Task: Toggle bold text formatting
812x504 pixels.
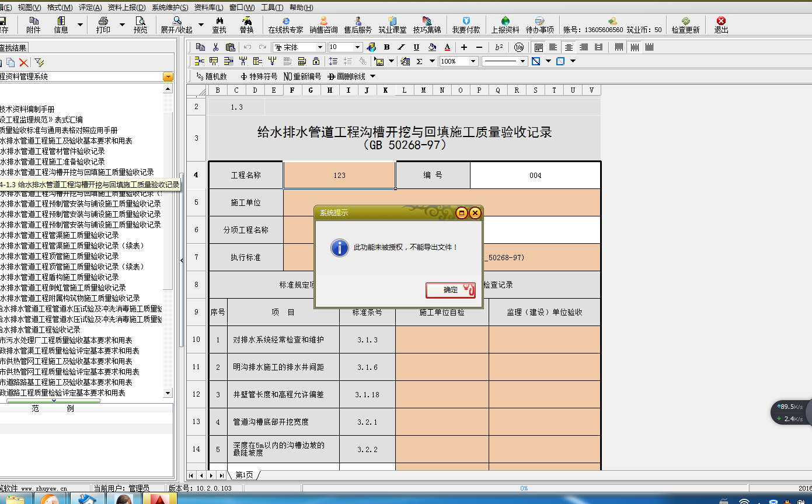Action: tap(386, 47)
